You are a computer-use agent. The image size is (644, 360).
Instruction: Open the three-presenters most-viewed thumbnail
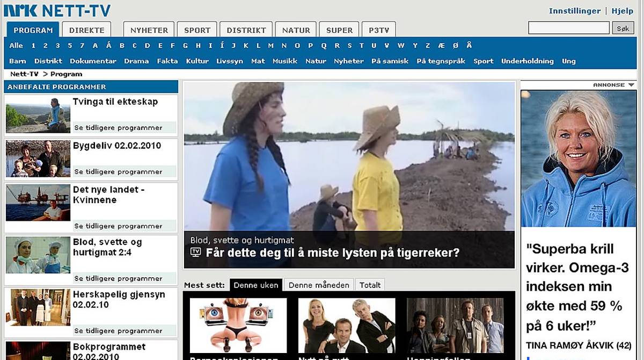[x=347, y=326]
